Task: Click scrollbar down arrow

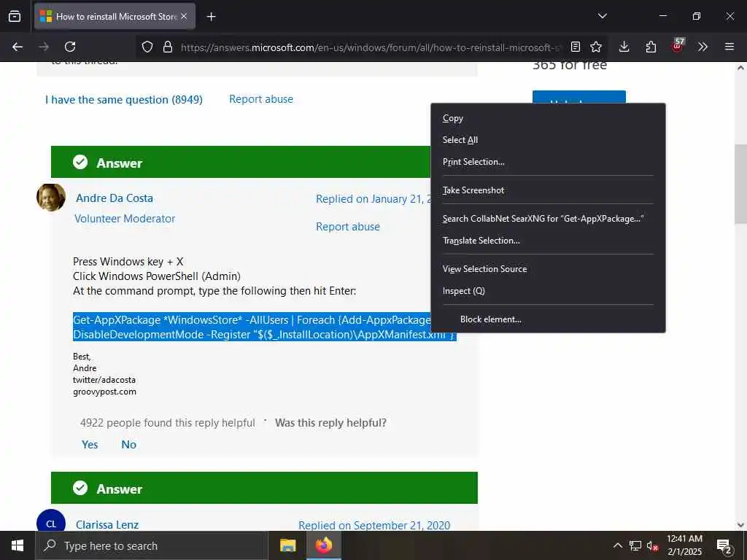Action: pyautogui.click(x=740, y=525)
